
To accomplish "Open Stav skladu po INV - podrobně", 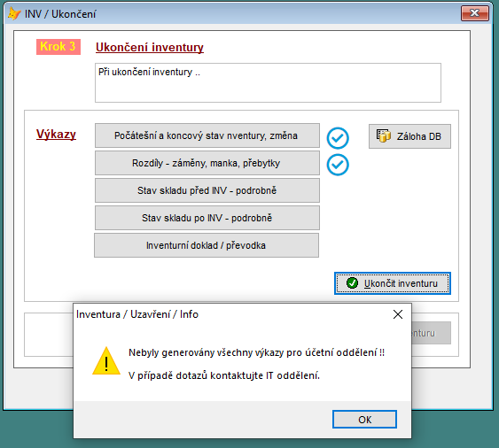I will 207,218.
